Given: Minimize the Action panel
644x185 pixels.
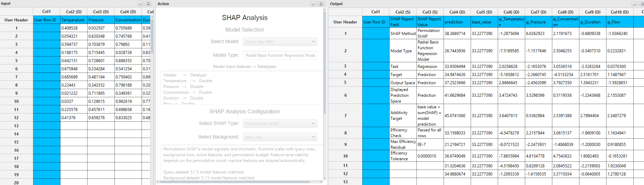Looking at the screenshot, I should click(314, 4).
